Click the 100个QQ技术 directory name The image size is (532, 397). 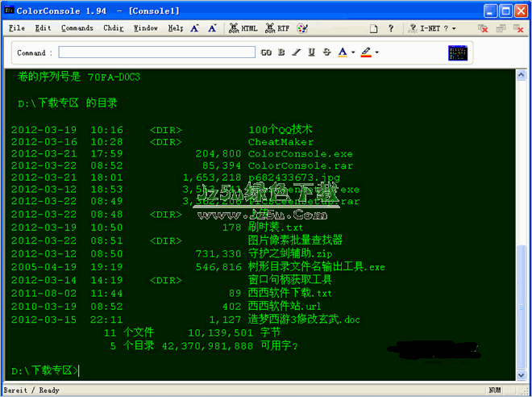click(281, 129)
